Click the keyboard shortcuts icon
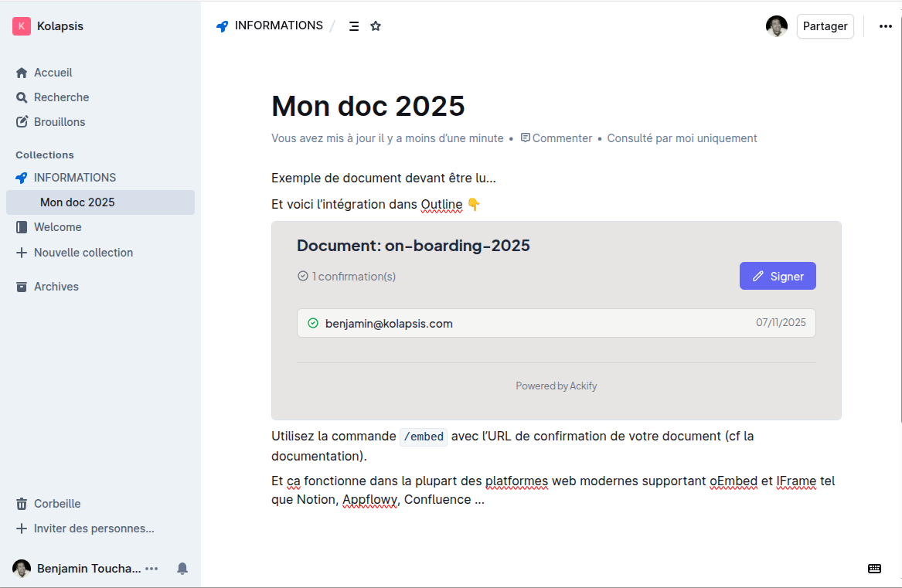 (874, 569)
